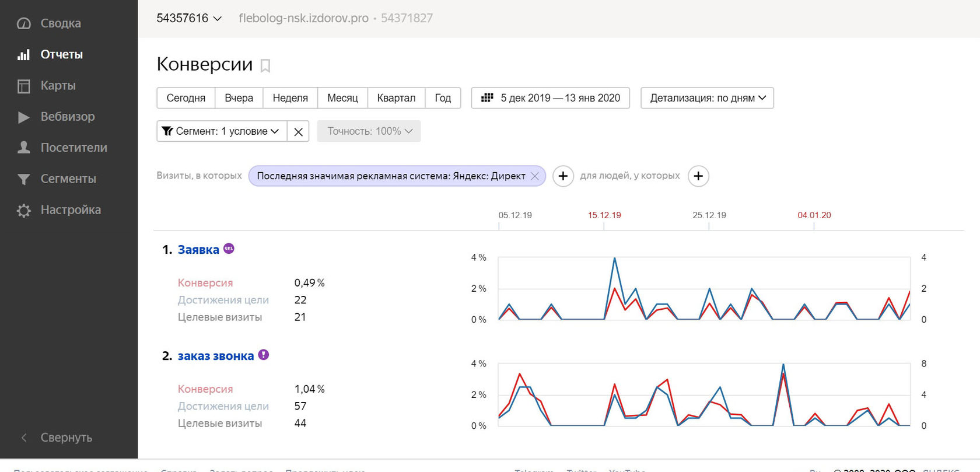Add a visit condition with plus button

(x=563, y=176)
